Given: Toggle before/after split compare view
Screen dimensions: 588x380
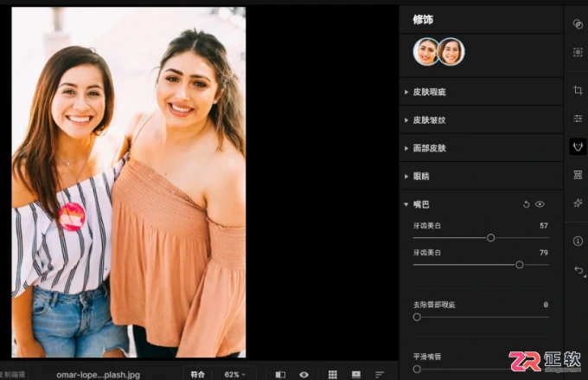Looking at the screenshot, I should tap(280, 374).
